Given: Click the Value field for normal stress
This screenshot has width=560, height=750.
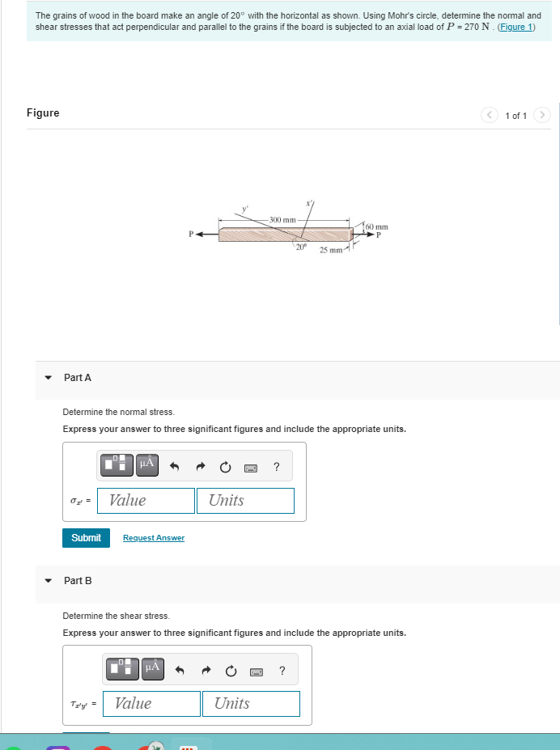Looking at the screenshot, I should [x=145, y=500].
